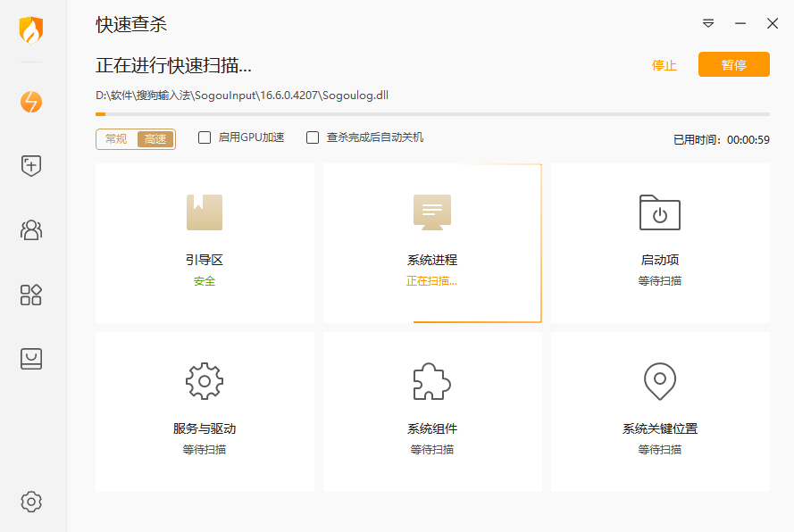Viewport: 794px width, 532px height.
Task: Click the 系统进程 label
Action: coord(432,260)
